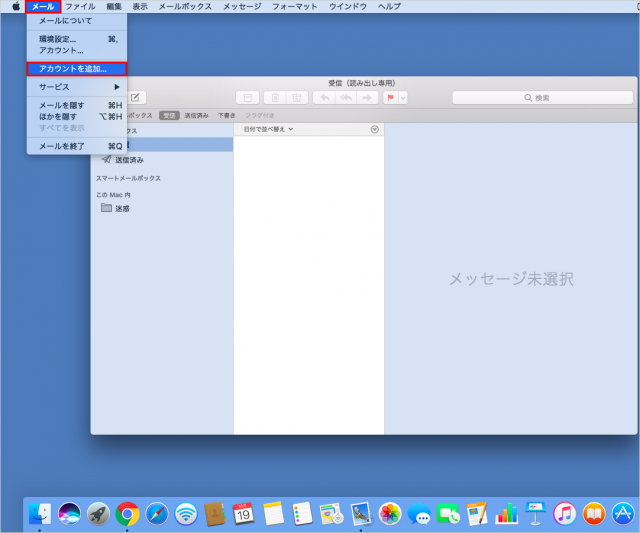
Task: Click the red flag icon
Action: [x=391, y=97]
